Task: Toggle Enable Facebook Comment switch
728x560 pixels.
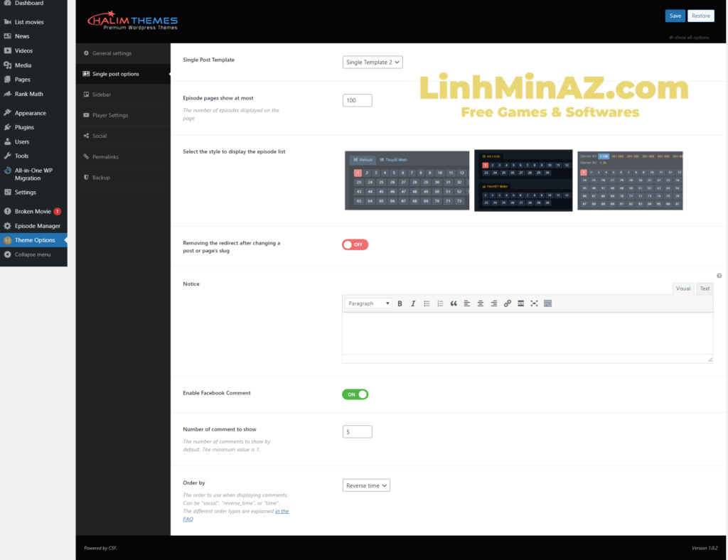Action: pyautogui.click(x=355, y=394)
